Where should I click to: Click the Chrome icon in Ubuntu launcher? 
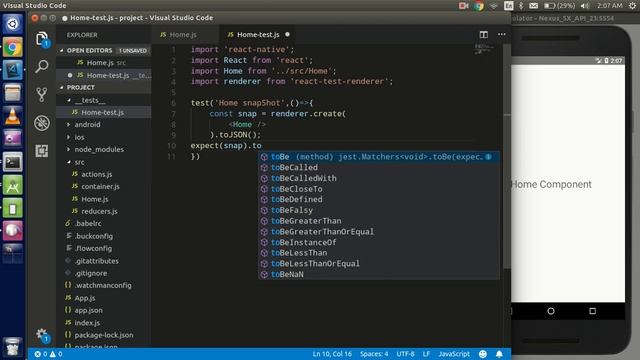(13, 48)
